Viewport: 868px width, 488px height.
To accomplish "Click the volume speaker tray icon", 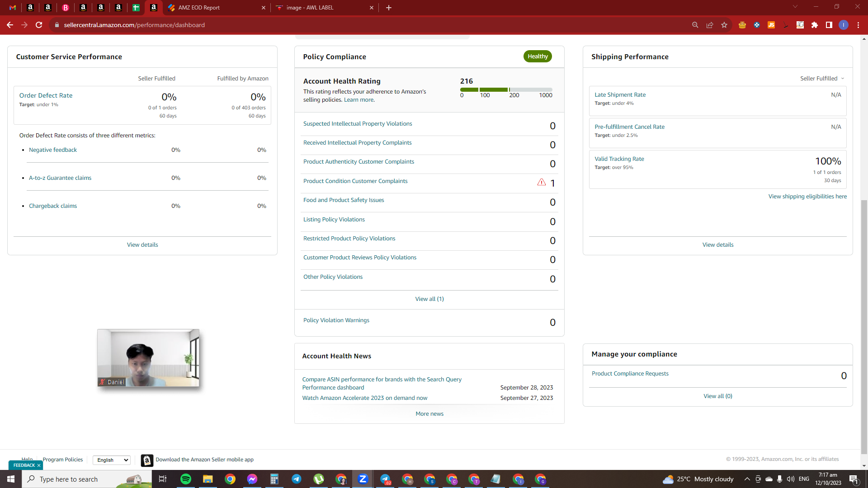I will coord(791,479).
